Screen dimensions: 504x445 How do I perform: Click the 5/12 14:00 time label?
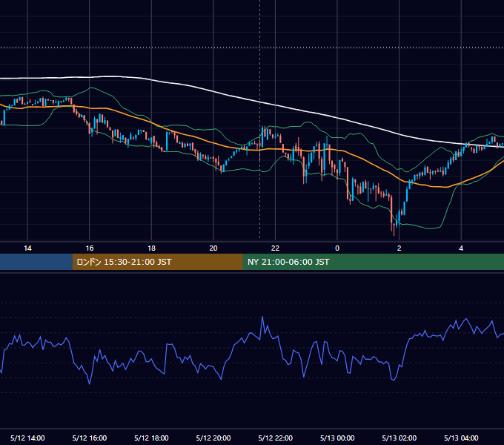(27, 438)
